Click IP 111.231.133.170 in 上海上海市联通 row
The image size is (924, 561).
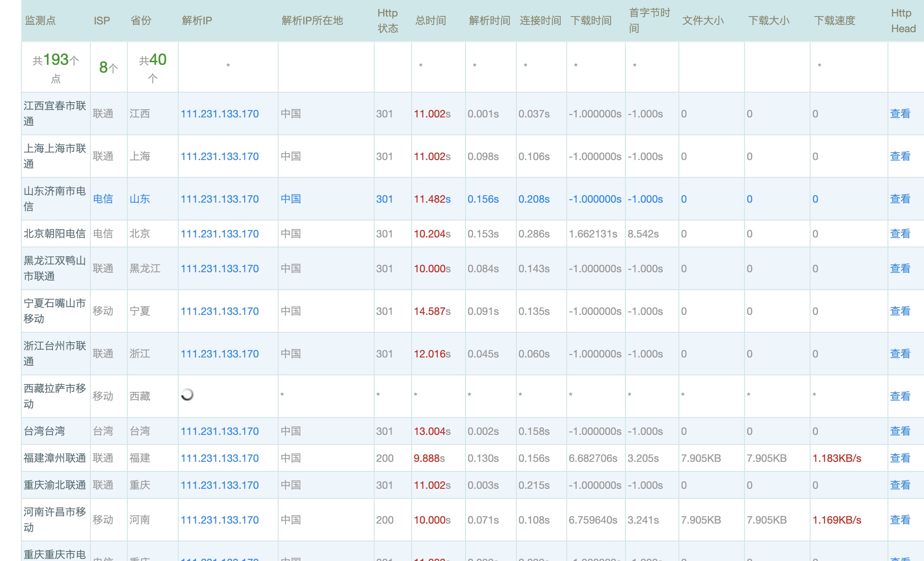[x=219, y=156]
